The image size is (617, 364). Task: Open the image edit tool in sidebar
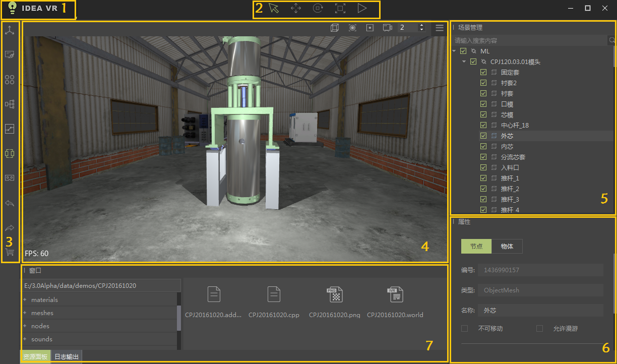[10, 54]
